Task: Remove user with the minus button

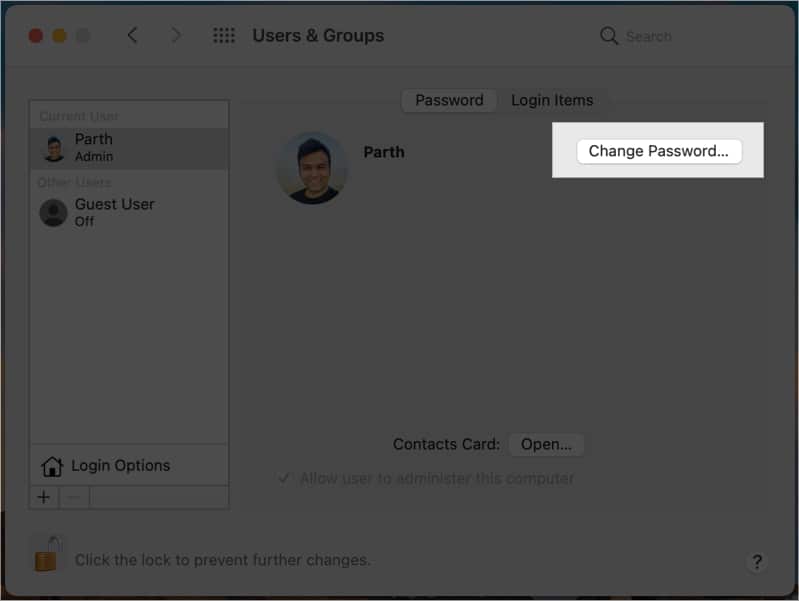Action: (74, 497)
